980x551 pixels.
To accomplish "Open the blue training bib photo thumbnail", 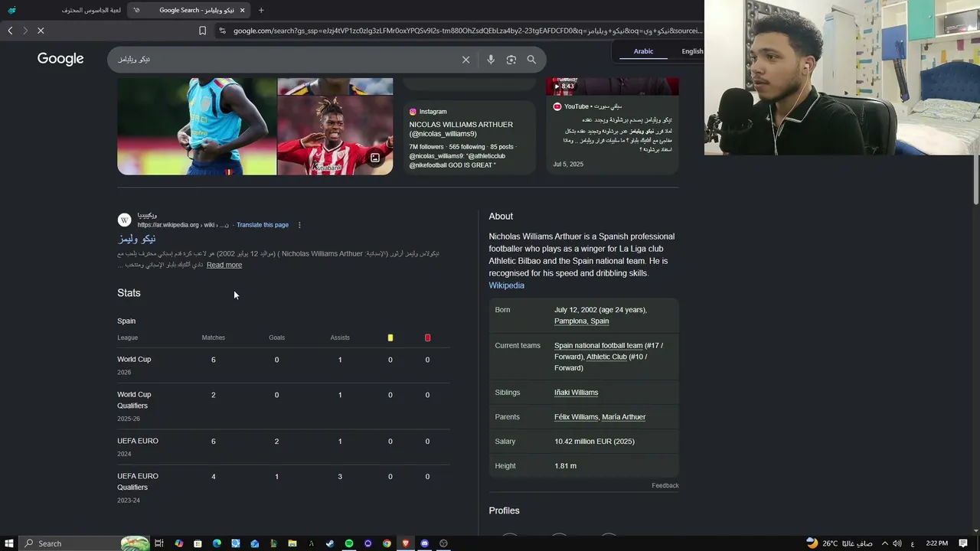I will (x=197, y=126).
